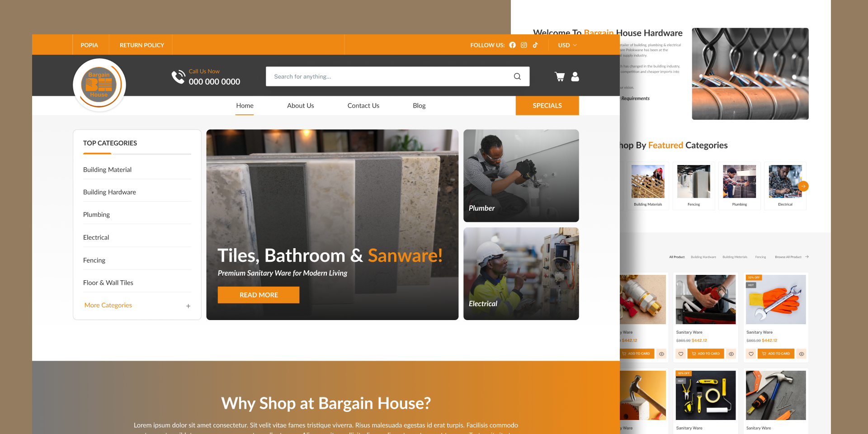Click the 000 000 0000 phone number
Image resolution: width=868 pixels, height=434 pixels.
tap(214, 82)
